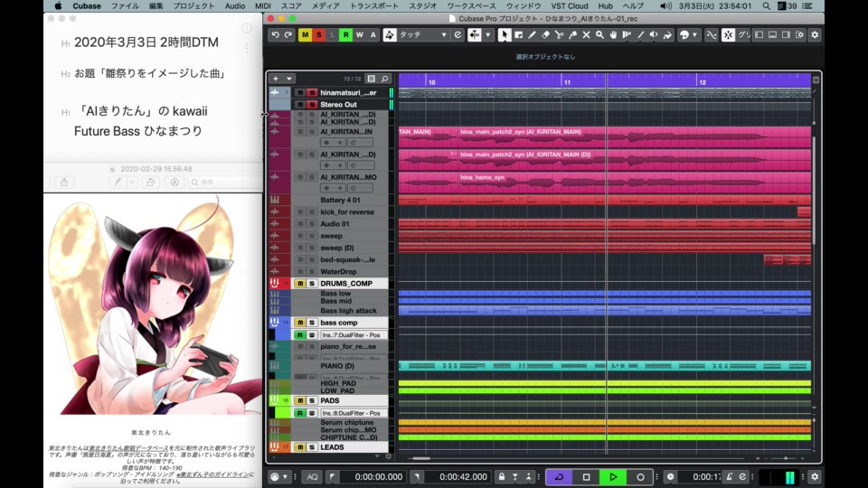Click the Redo arrow in Cubase toolbar
Viewport: 868px width, 488px height.
(x=288, y=35)
